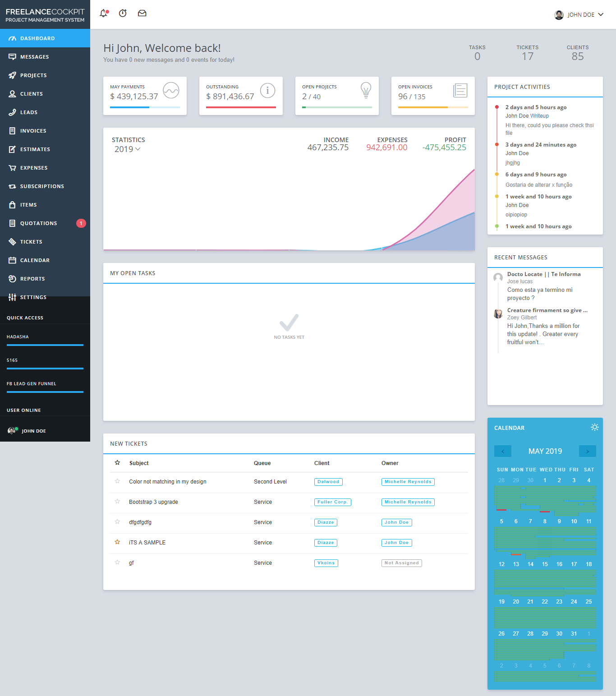Screen dimensions: 616x696
Task: Unstar the 'iTS A SAMPLE' ticket
Action: tap(117, 542)
